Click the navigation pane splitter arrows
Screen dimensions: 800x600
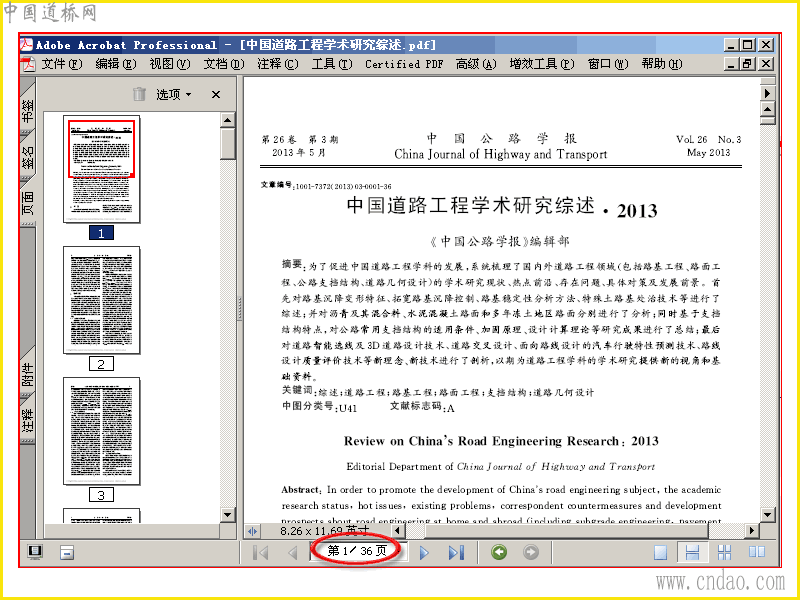pyautogui.click(x=253, y=531)
